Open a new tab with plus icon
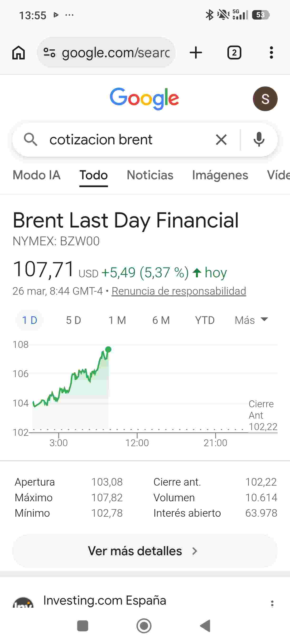This screenshot has height=644, width=290. 196,53
